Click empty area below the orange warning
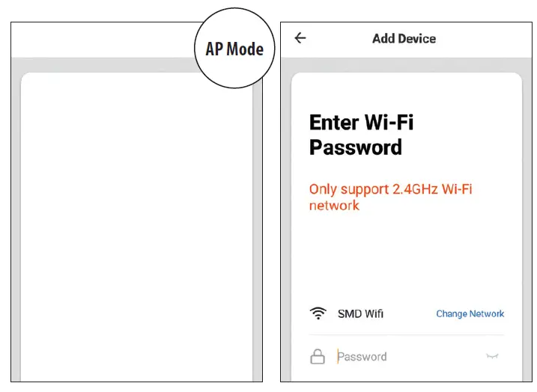This screenshot has height=392, width=537. tap(404, 254)
